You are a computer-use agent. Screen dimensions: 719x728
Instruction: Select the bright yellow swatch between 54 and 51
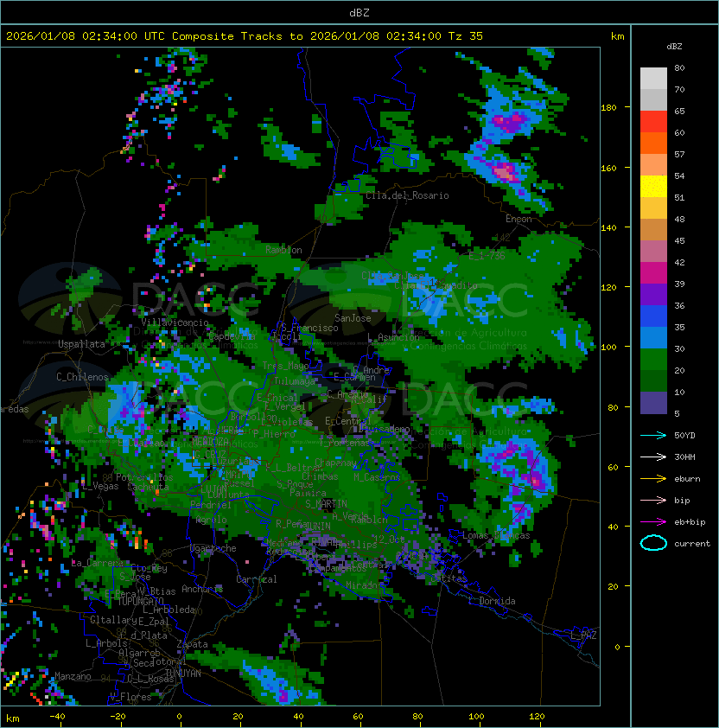653,186
